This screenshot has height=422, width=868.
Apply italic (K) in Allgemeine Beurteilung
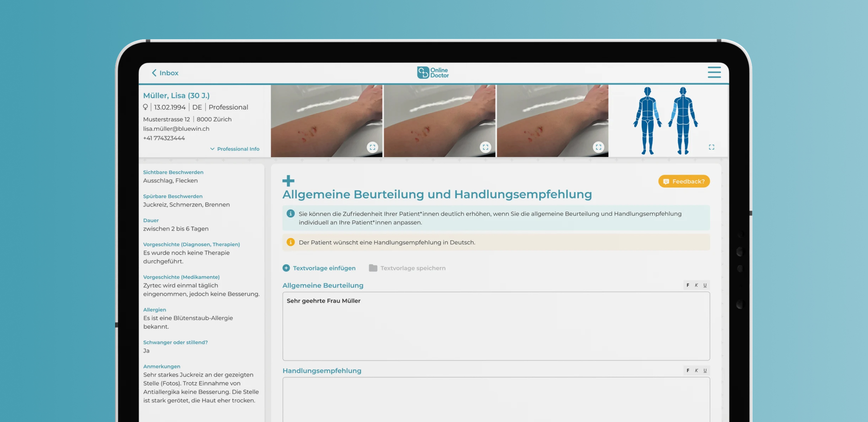click(696, 285)
